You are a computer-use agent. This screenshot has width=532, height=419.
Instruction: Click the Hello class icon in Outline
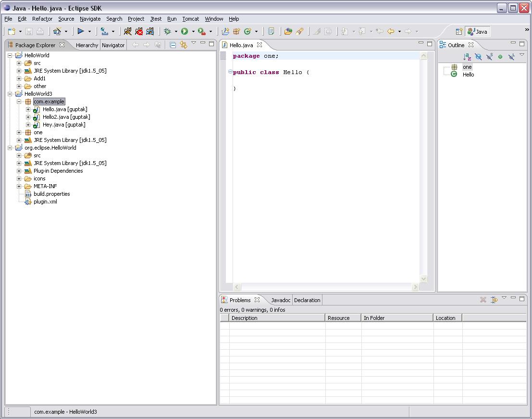pyautogui.click(x=454, y=75)
